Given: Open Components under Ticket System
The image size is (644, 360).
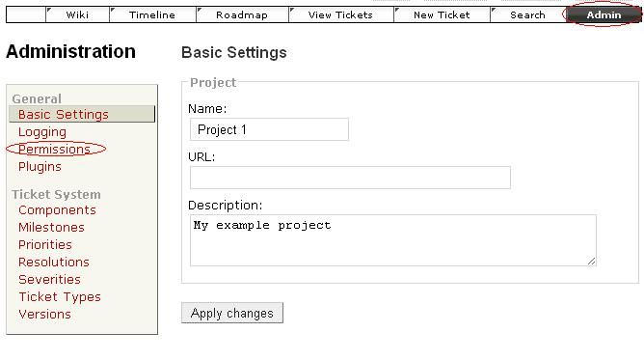Looking at the screenshot, I should click(x=57, y=210).
